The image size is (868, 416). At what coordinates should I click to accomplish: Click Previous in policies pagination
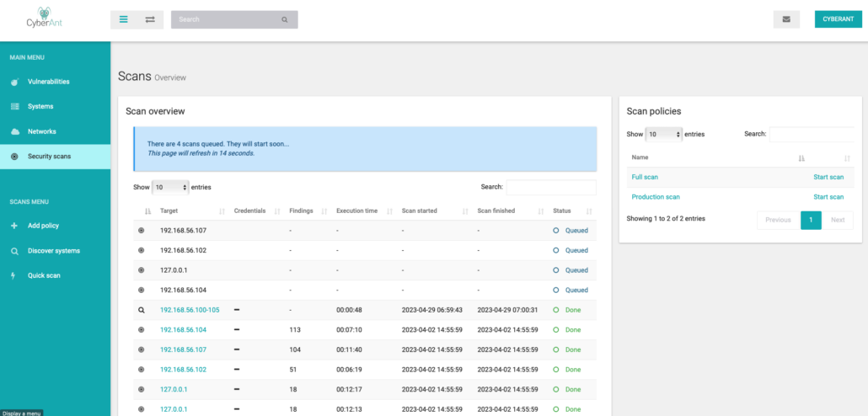click(x=779, y=220)
